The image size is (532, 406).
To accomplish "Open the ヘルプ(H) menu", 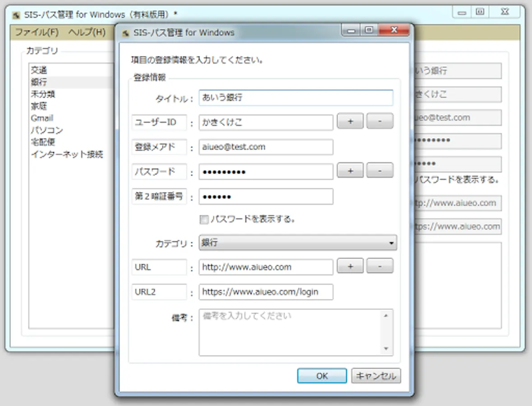I will click(87, 32).
